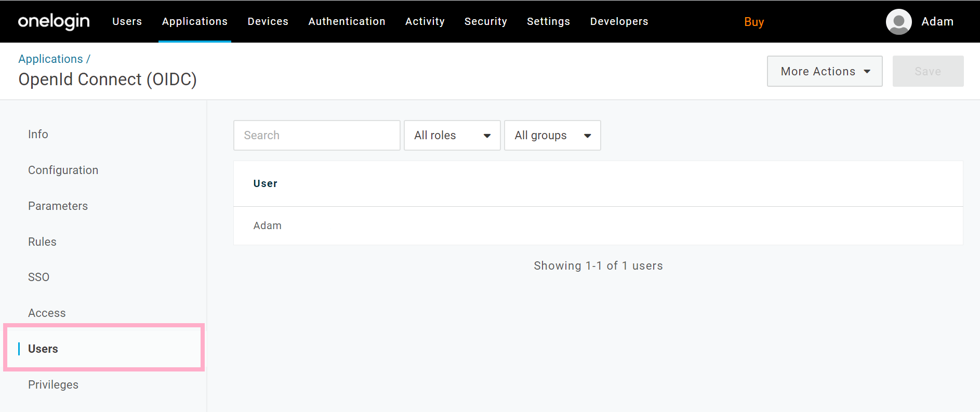Focus the Search input field

(x=317, y=136)
